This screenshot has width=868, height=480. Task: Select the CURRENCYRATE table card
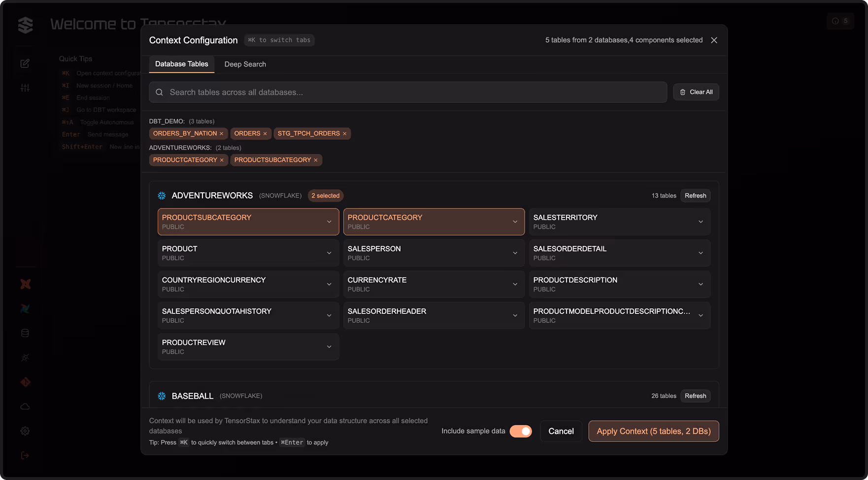click(434, 284)
